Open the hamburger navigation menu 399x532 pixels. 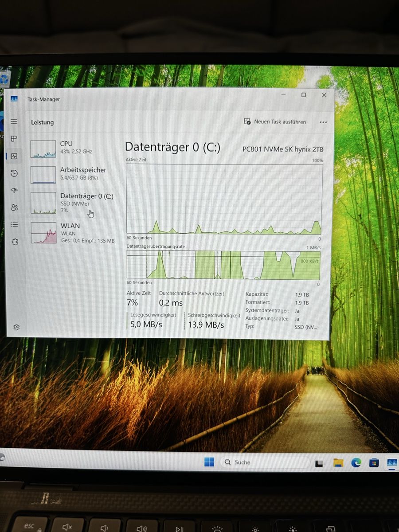pyautogui.click(x=14, y=121)
